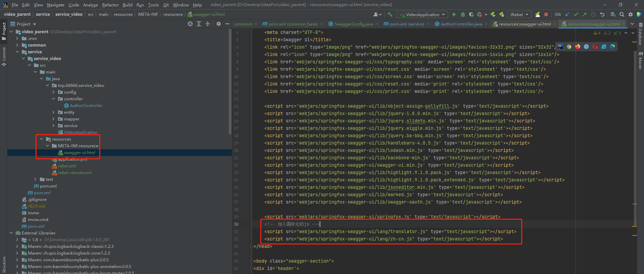644x274 pixels.
Task: Preview in Chrome browser icon
Action: click(569, 47)
